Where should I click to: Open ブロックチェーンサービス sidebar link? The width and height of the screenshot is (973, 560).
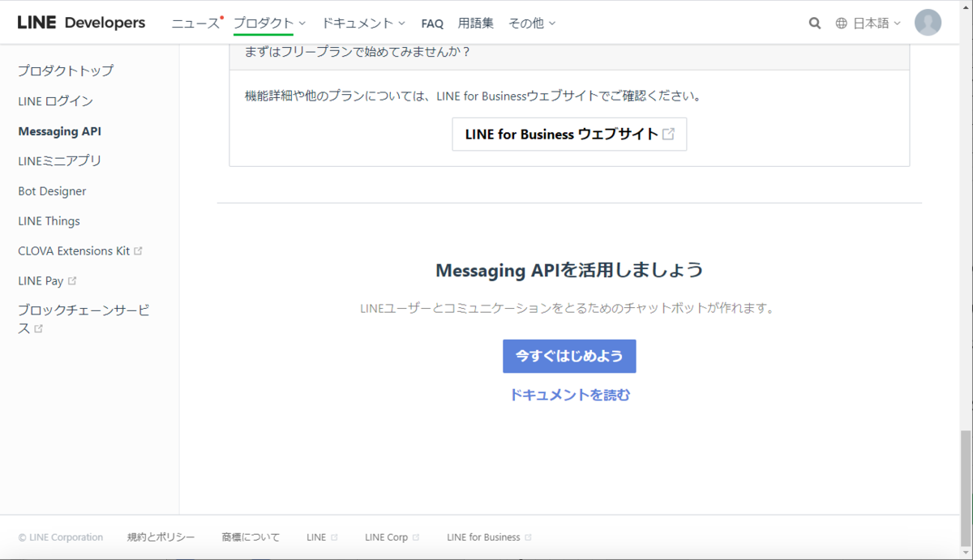(84, 319)
